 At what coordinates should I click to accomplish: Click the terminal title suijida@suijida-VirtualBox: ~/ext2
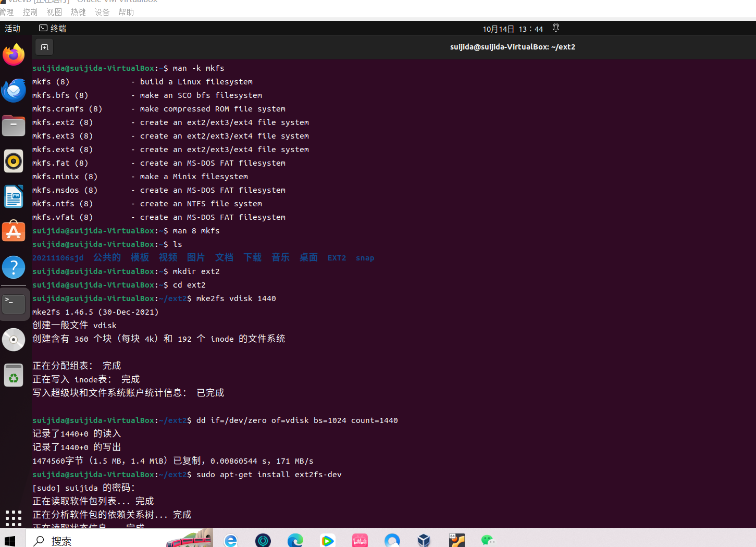point(513,47)
